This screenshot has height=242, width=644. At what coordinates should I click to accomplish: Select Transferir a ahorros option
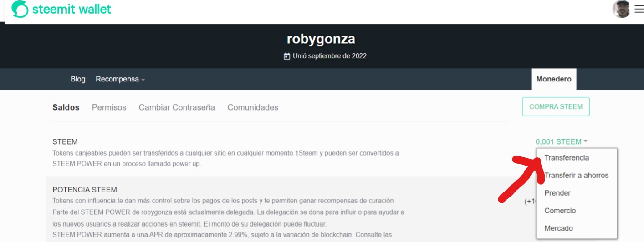click(x=577, y=176)
